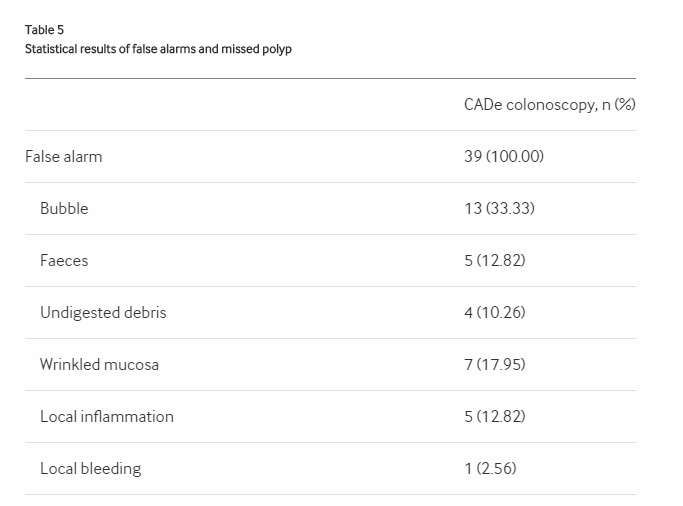This screenshot has width=683, height=506.
Task: Select the 'Faeces' row label
Action: [x=64, y=260]
